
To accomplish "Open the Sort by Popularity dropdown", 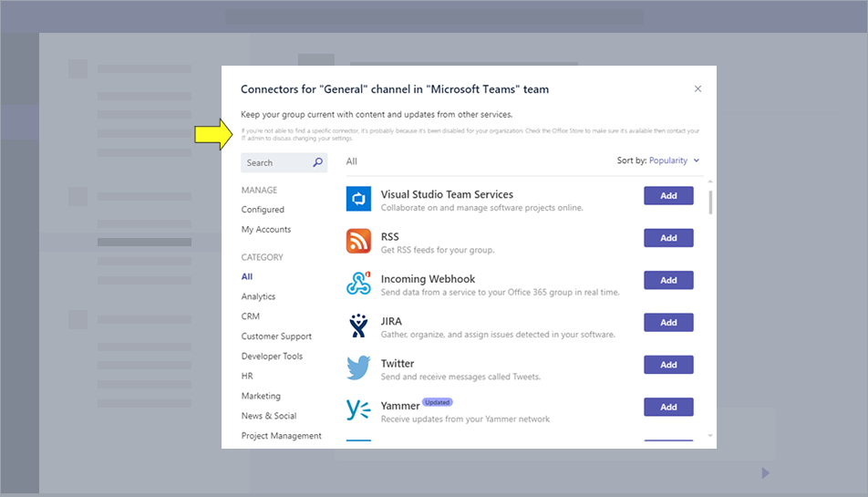I will point(675,160).
